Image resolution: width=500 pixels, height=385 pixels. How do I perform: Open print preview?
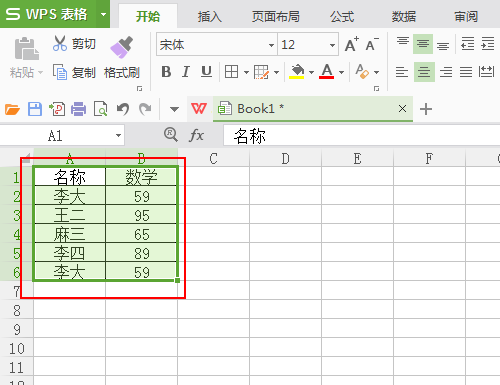[100, 109]
